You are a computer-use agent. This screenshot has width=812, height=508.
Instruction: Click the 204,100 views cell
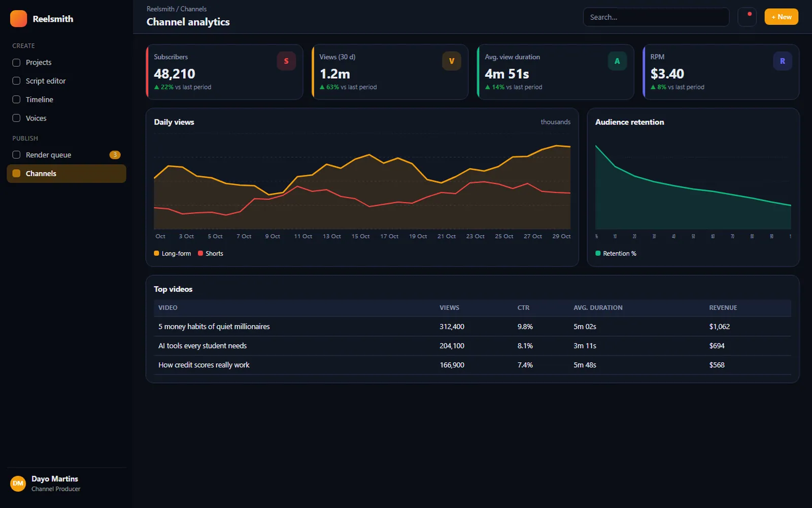click(452, 346)
